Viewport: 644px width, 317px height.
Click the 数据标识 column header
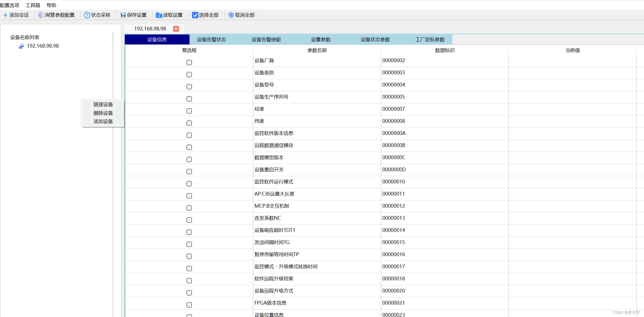[445, 50]
